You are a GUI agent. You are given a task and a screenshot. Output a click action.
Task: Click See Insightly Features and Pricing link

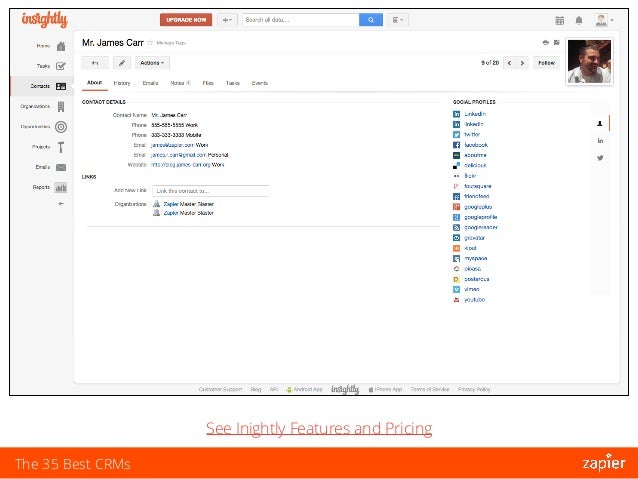tap(319, 428)
